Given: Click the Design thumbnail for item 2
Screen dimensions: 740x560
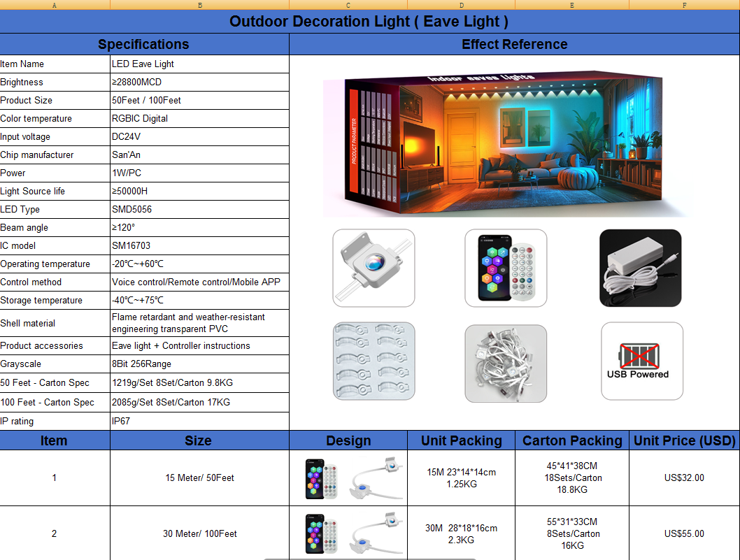Looking at the screenshot, I should (348, 532).
